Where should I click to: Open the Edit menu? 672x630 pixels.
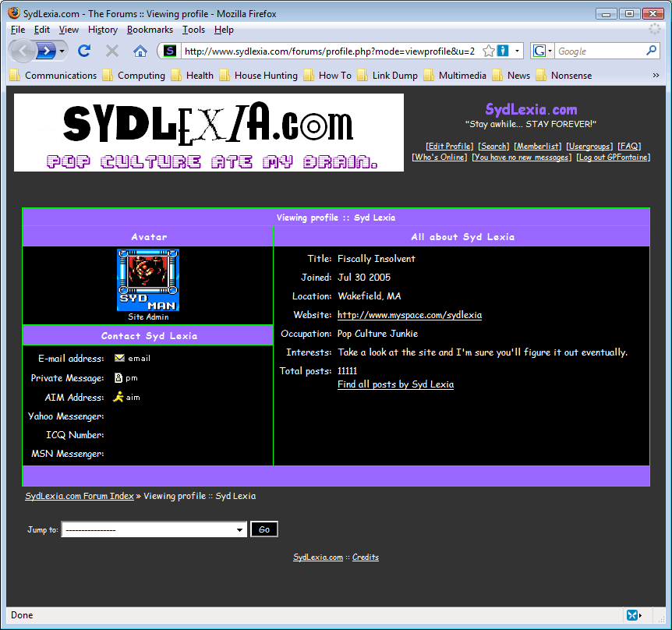click(42, 30)
